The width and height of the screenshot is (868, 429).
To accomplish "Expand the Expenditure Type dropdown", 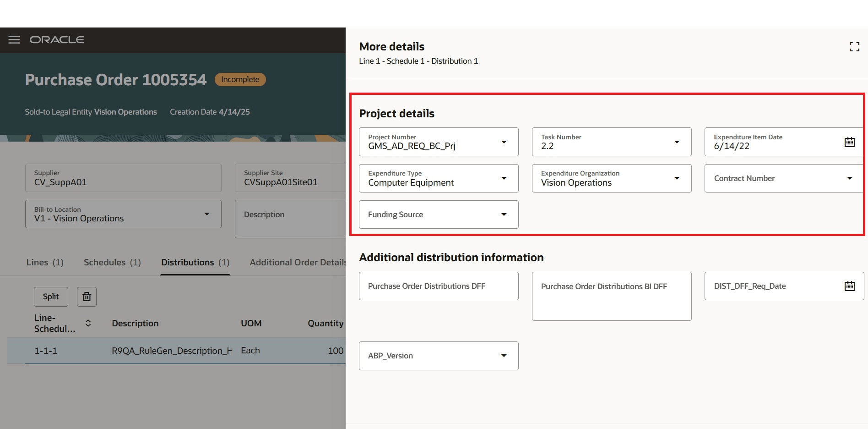I will point(504,178).
